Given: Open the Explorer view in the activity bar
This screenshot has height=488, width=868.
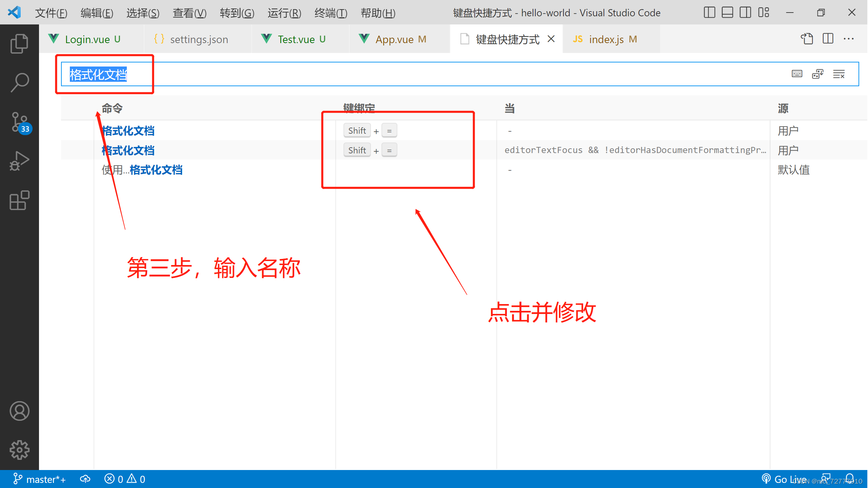Looking at the screenshot, I should pos(19,43).
